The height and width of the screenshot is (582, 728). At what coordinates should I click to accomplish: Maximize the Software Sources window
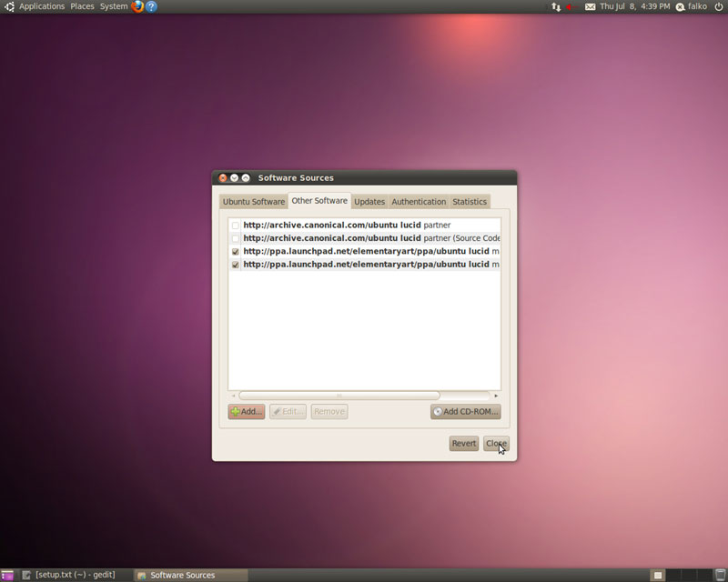[x=246, y=177]
